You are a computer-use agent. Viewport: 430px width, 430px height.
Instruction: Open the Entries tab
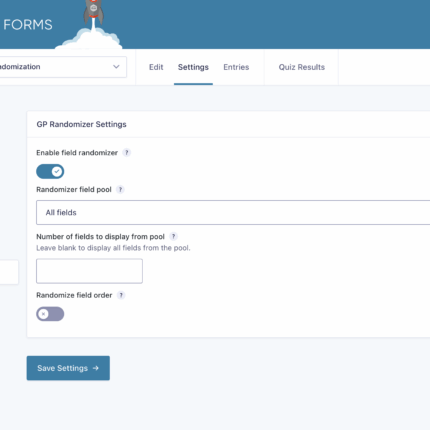pyautogui.click(x=236, y=67)
